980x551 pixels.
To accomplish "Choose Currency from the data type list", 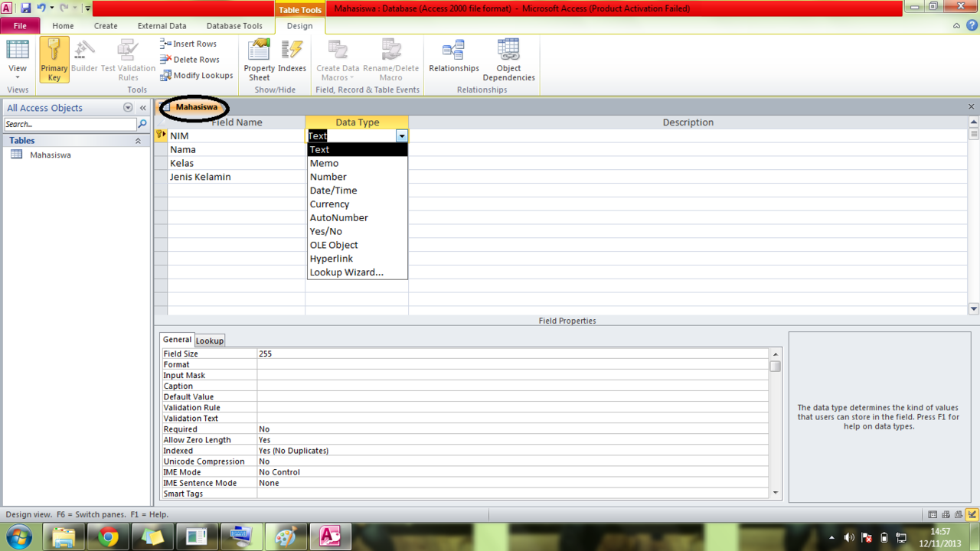I will (x=357, y=204).
